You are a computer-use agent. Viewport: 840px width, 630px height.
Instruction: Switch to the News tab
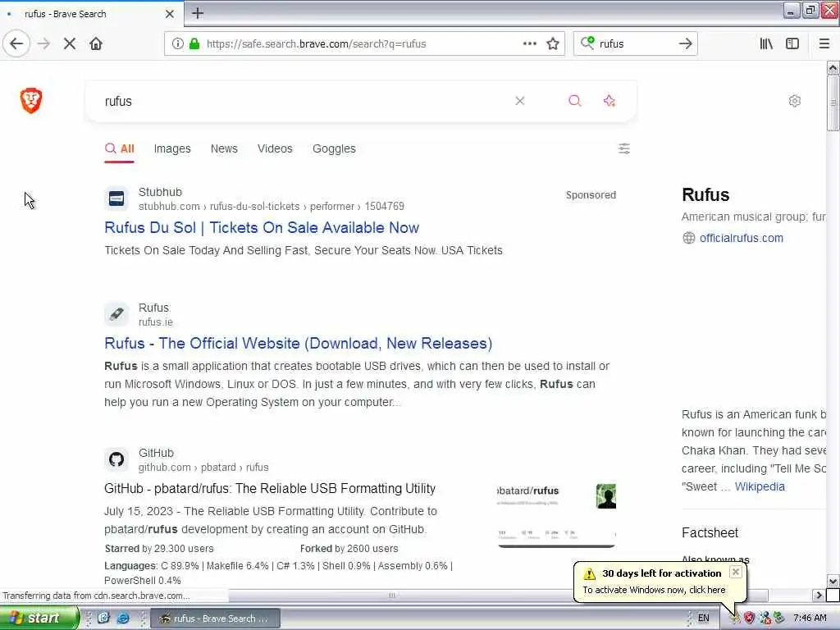click(x=224, y=148)
